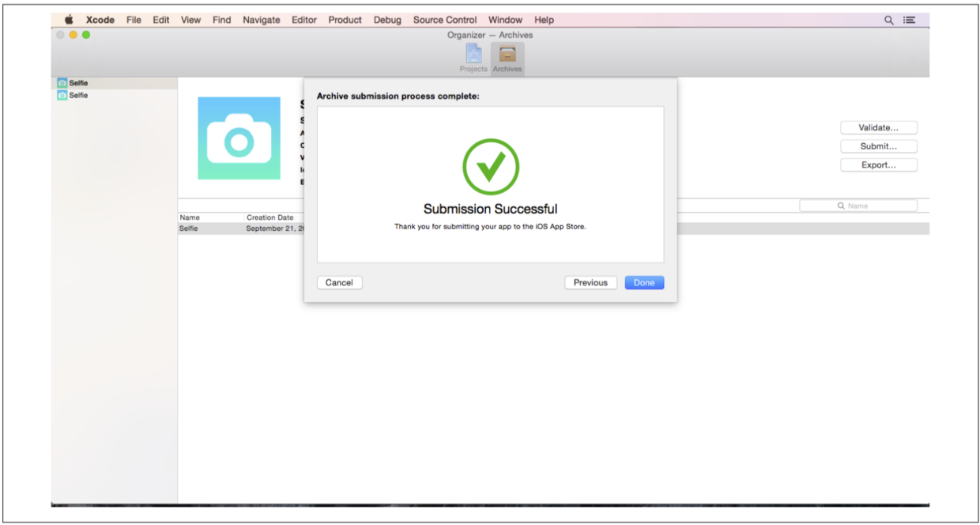Open the Apple menu icon
The image size is (980, 525).
click(69, 20)
